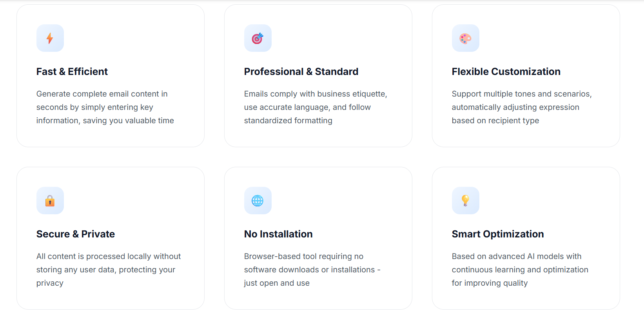This screenshot has height=312, width=644.
Task: Click the Flexible Customization heading
Action: pos(506,71)
